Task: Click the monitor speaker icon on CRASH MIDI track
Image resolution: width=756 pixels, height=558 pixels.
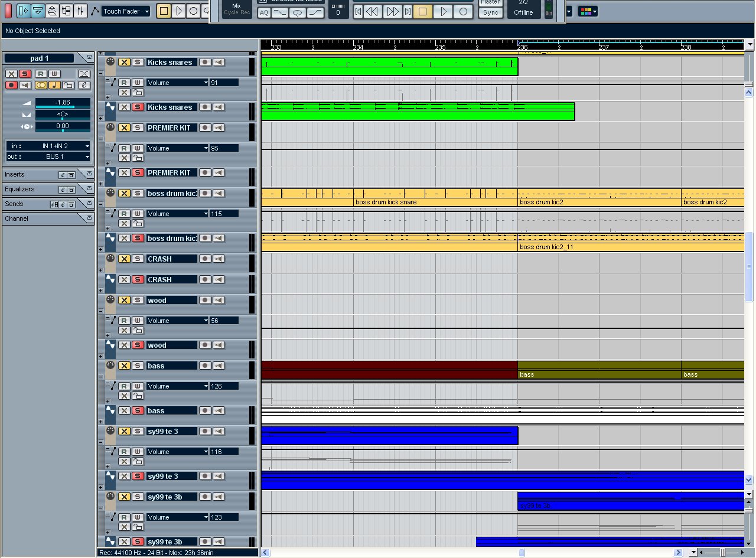Action: (219, 259)
